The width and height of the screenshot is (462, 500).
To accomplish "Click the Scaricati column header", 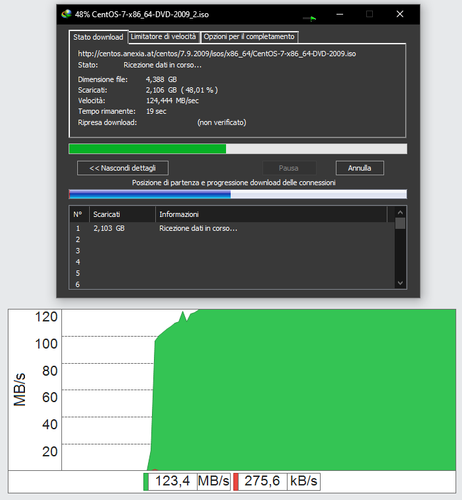I will tap(122, 214).
